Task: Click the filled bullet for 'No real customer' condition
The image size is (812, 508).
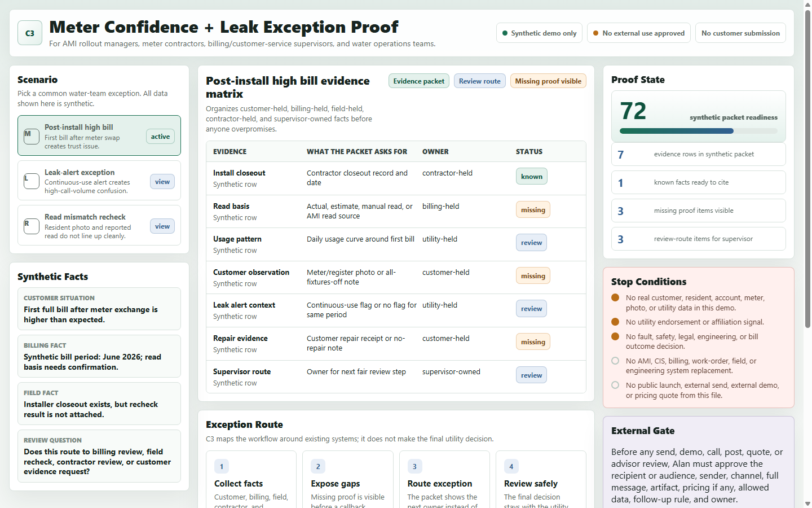Action: (615, 297)
